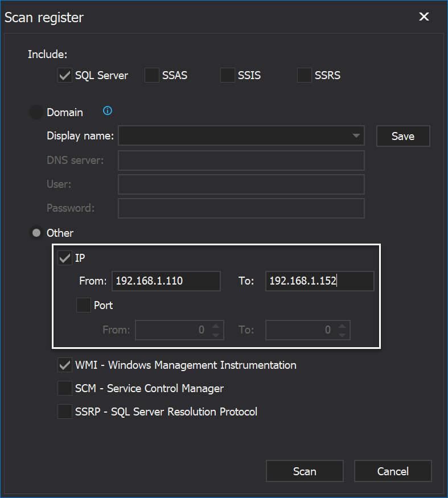The height and width of the screenshot is (498, 448).
Task: Check SSRP - SQL Server Resolution Protocol
Action: [64, 411]
